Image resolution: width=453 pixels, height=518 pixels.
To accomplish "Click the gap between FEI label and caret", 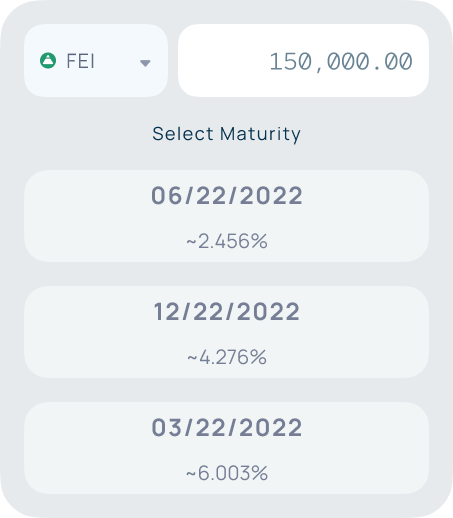I will [117, 61].
